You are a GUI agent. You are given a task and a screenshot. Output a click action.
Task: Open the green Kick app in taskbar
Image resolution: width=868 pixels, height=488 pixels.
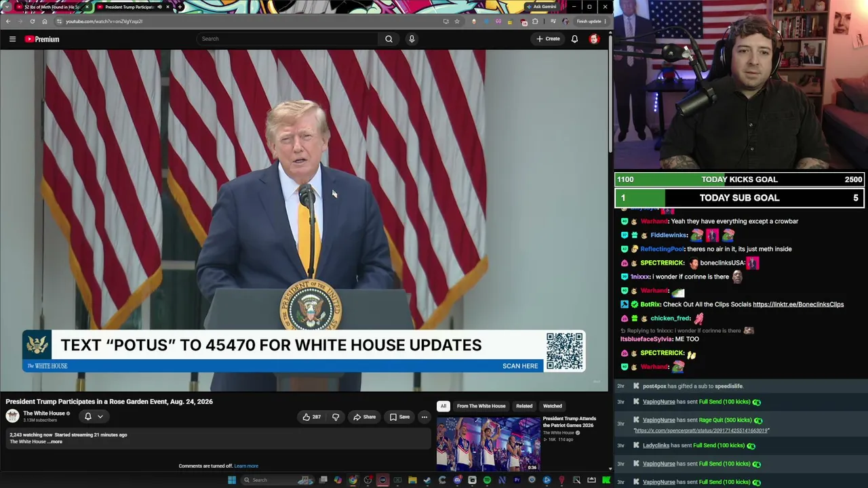tap(606, 481)
